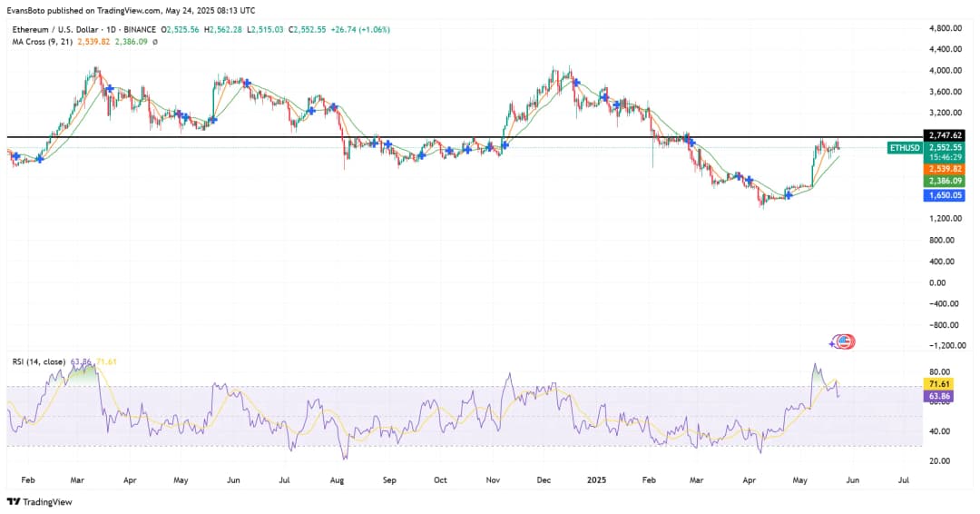Image resolution: width=980 pixels, height=514 pixels.
Task: Click the Aug label on the time axis
Action: click(338, 478)
